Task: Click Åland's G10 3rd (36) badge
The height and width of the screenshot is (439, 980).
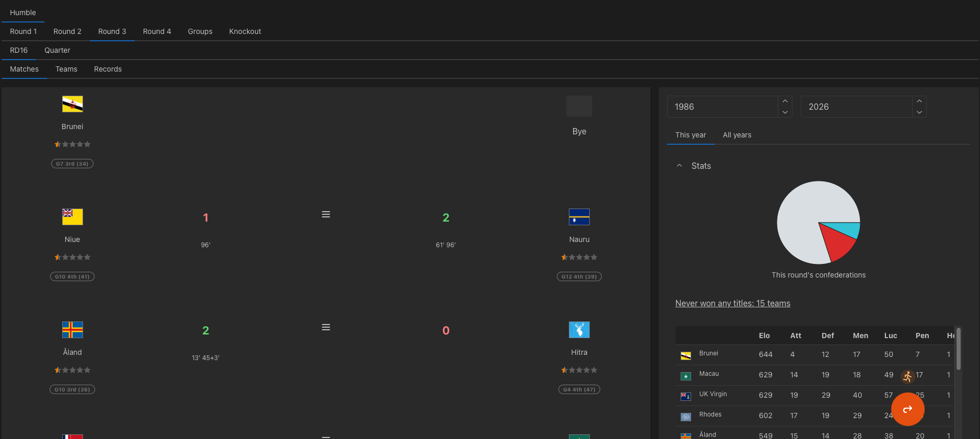Action: [72, 389]
